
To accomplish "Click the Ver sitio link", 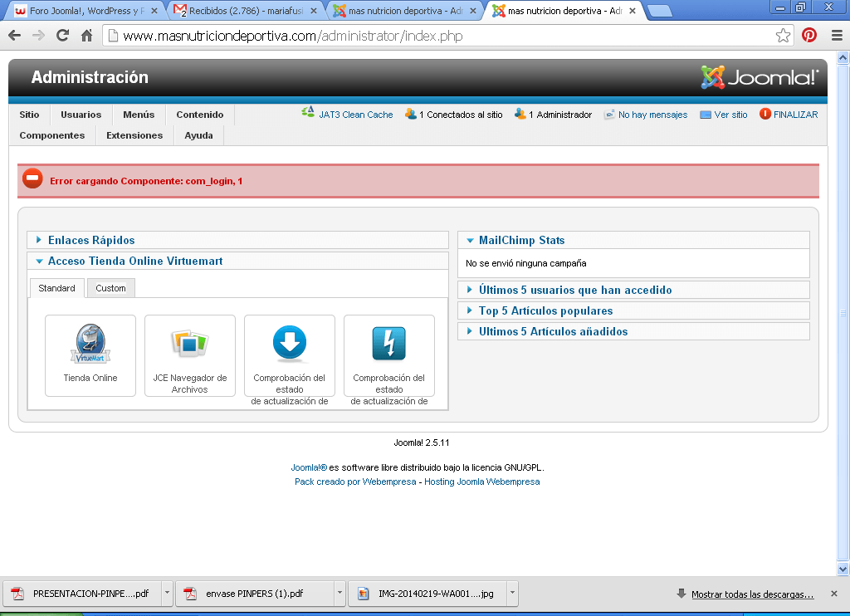I will pyautogui.click(x=730, y=115).
